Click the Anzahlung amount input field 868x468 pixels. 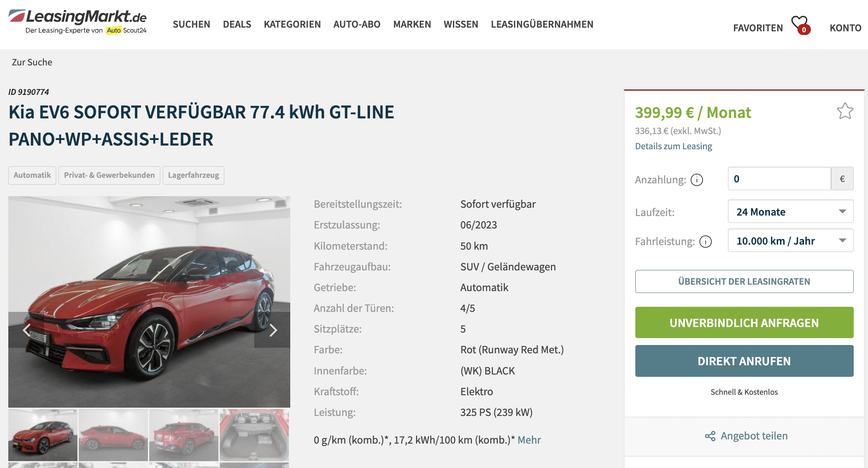779,179
